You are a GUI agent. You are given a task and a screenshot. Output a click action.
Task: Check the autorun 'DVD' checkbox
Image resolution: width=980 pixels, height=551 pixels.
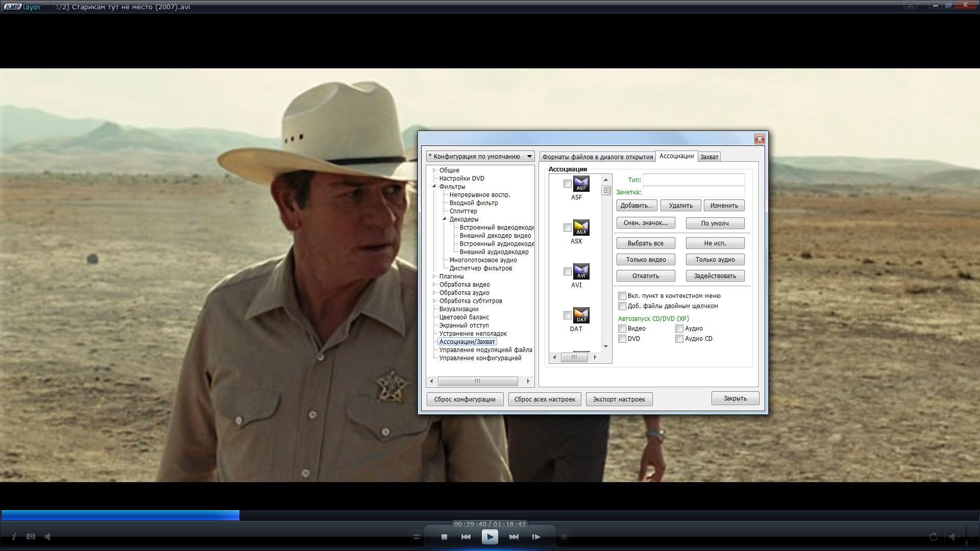[x=622, y=339]
